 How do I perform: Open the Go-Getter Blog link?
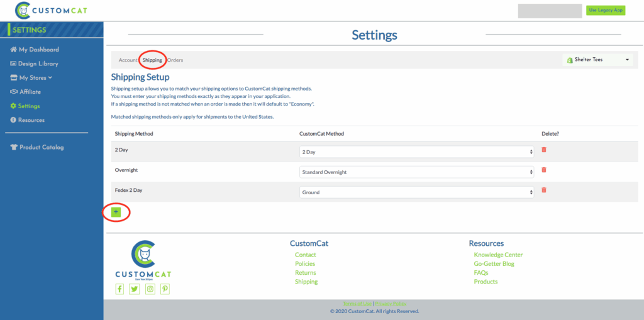point(494,263)
